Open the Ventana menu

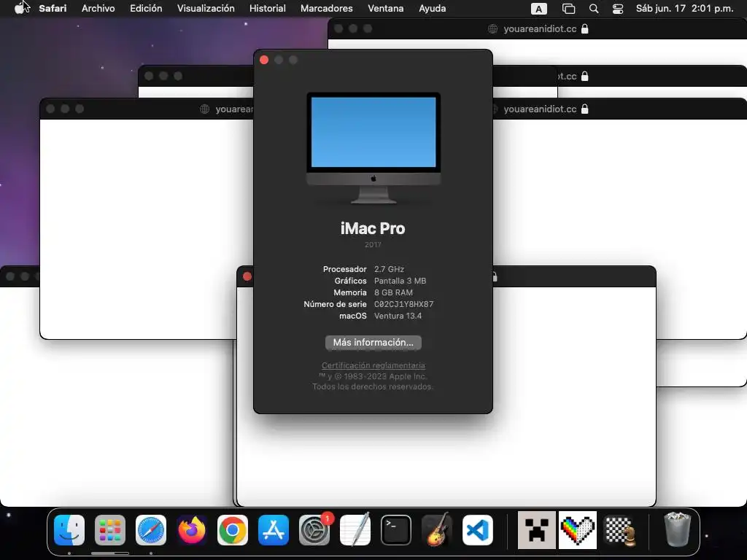pos(385,8)
